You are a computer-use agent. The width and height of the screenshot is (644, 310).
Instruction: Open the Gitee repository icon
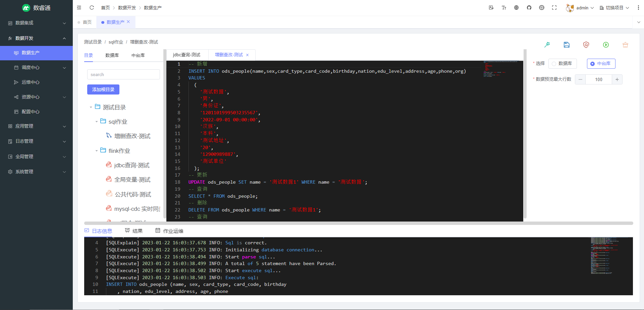click(x=541, y=7)
